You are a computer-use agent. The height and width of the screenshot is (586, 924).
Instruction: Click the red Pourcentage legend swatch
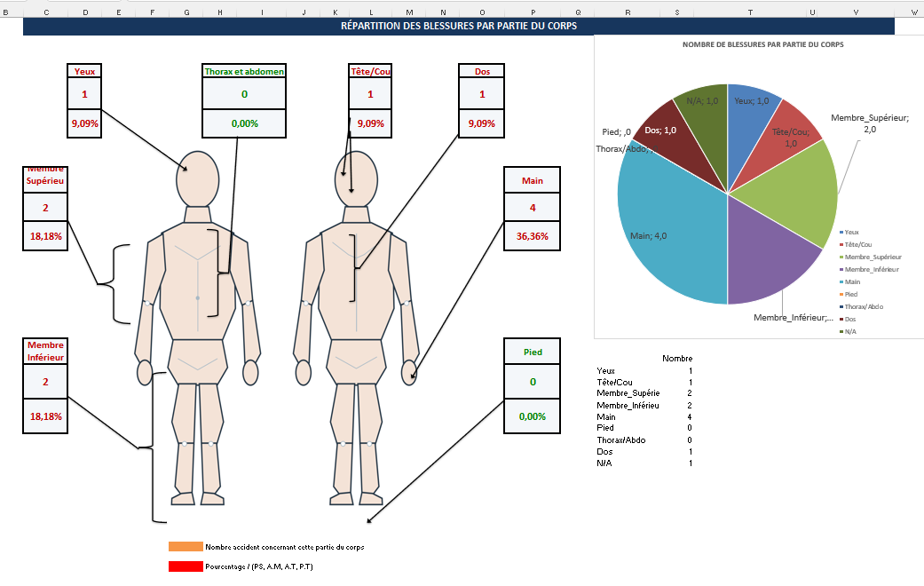tap(186, 566)
